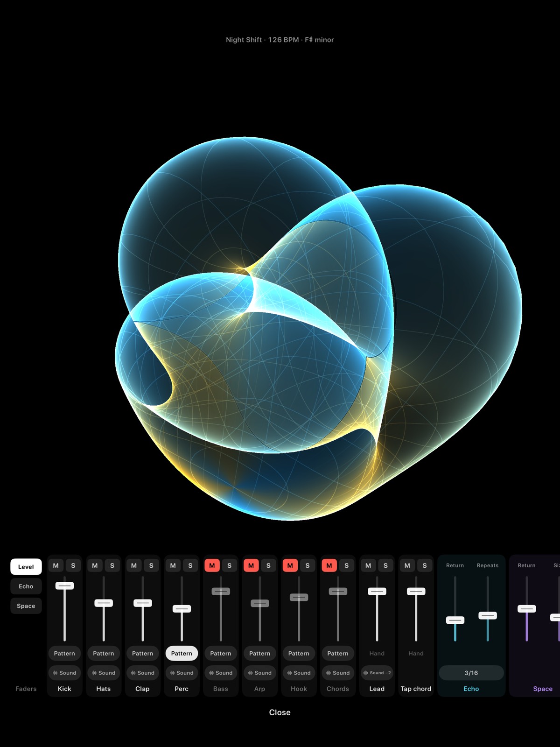Viewport: 560px width, 747px height.
Task: Click the Space effect label
Action: pos(543,689)
